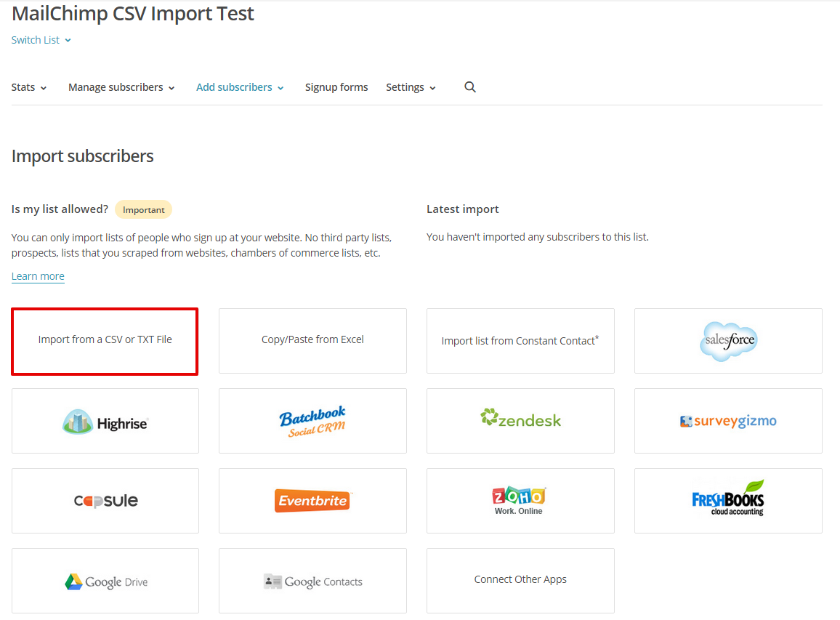This screenshot has width=840, height=620.
Task: Click the MailChimp CSV Import Test title
Action: coord(133,13)
